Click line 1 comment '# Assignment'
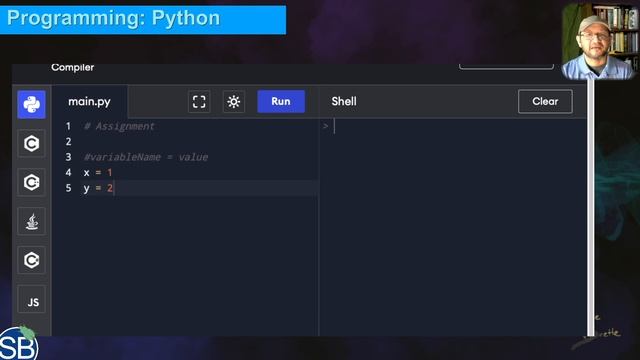 tap(119, 126)
